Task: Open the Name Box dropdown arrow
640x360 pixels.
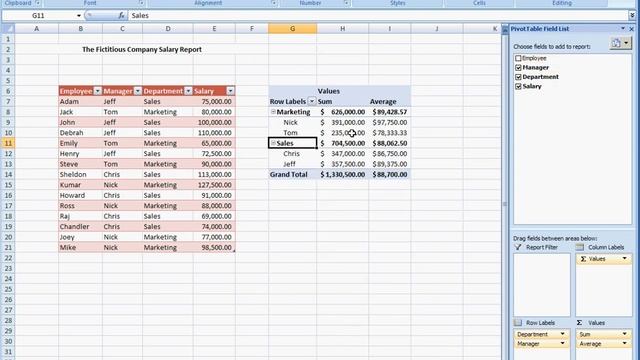Action: pyautogui.click(x=79, y=16)
